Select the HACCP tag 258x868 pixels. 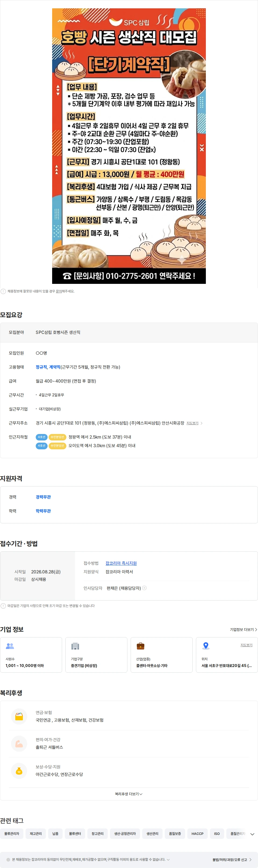click(x=198, y=834)
